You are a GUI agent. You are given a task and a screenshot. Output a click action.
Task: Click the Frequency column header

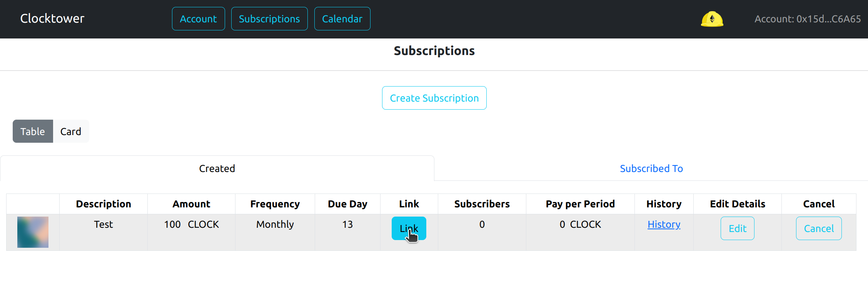coord(275,204)
